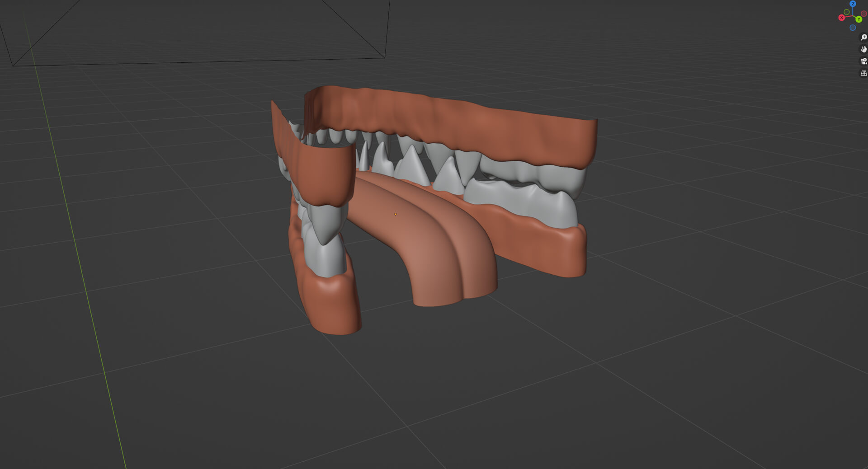Click the hollow green negative Y gizmo circle
Screen dimensions: 868x469
point(846,12)
